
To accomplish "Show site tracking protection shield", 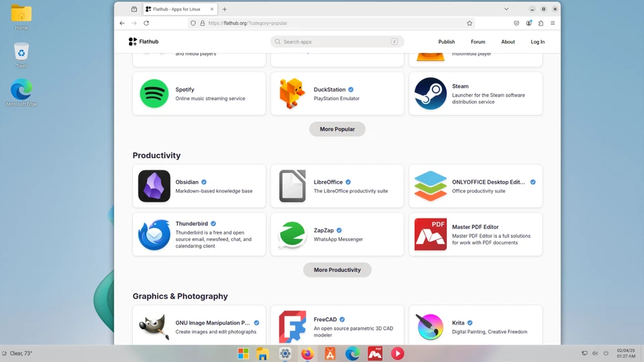I will pos(193,23).
